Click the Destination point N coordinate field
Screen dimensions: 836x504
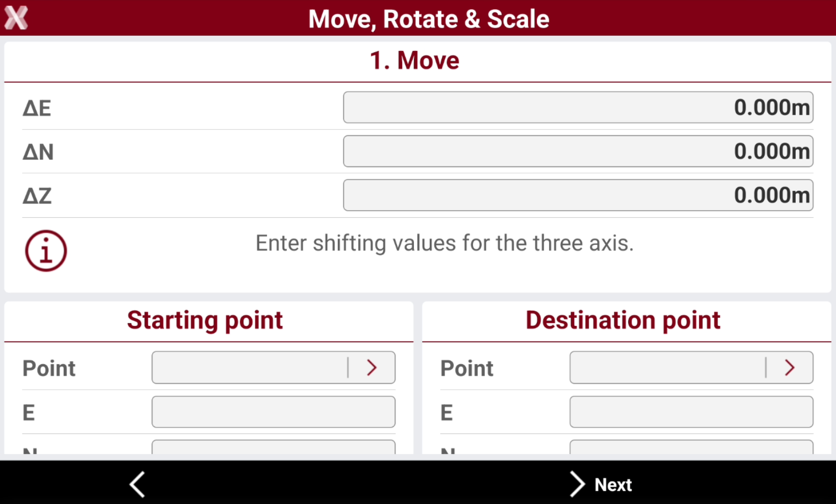point(692,447)
